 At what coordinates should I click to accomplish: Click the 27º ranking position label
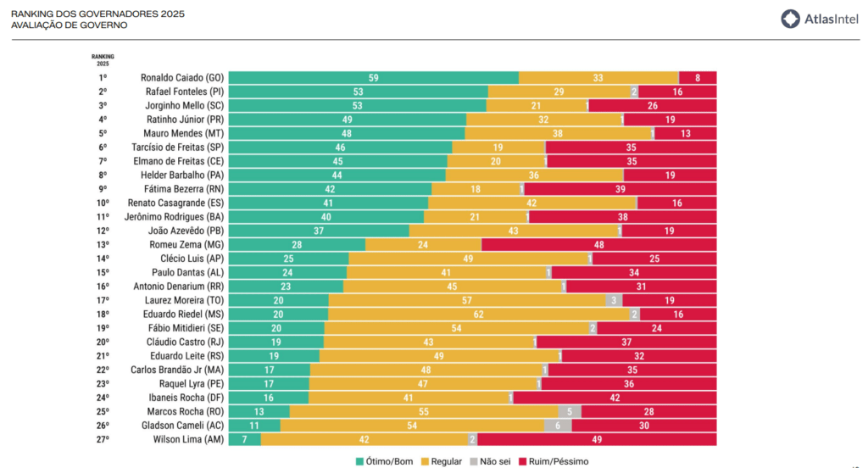[x=103, y=439]
